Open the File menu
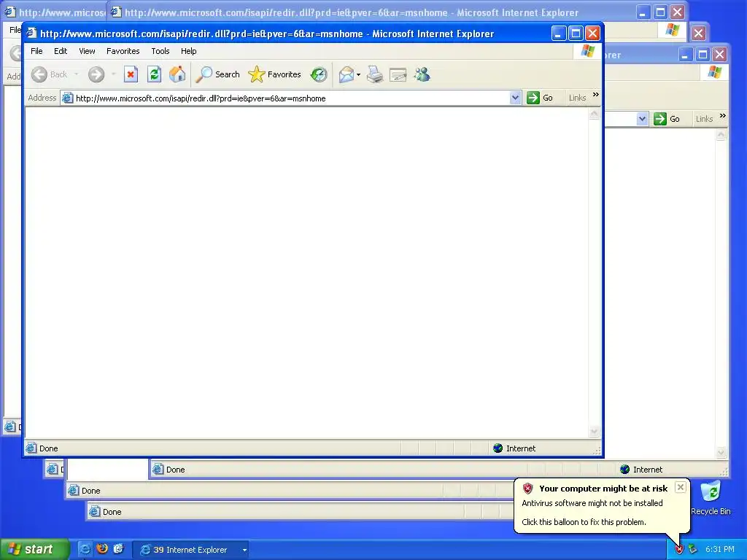Image resolution: width=747 pixels, height=560 pixels. (36, 51)
